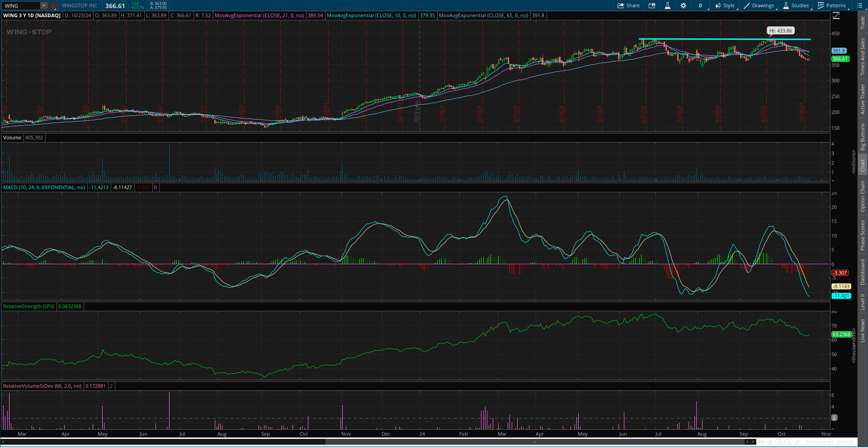The width and height of the screenshot is (868, 447).
Task: Select the cyan resistance trendline drawing
Action: (x=724, y=39)
